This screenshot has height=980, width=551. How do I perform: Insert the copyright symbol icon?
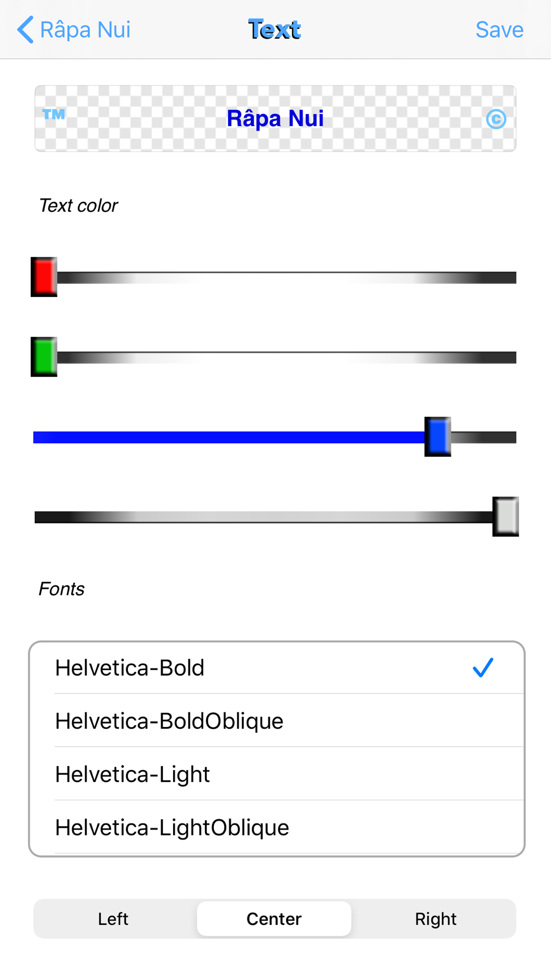496,119
